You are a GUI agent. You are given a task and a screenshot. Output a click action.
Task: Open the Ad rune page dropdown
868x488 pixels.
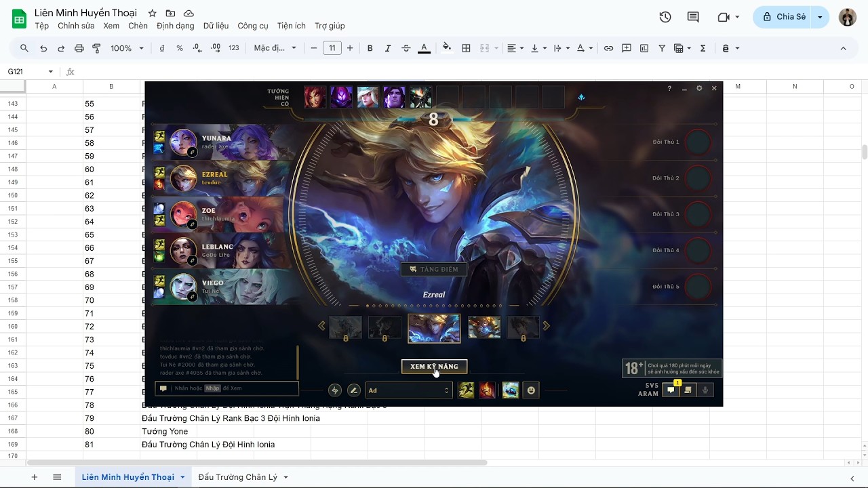point(409,390)
